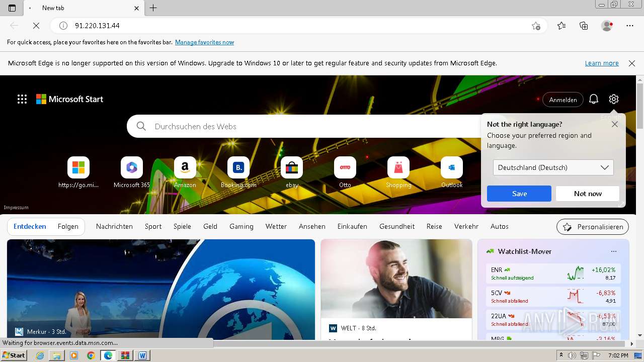Open the Learn more link

602,63
